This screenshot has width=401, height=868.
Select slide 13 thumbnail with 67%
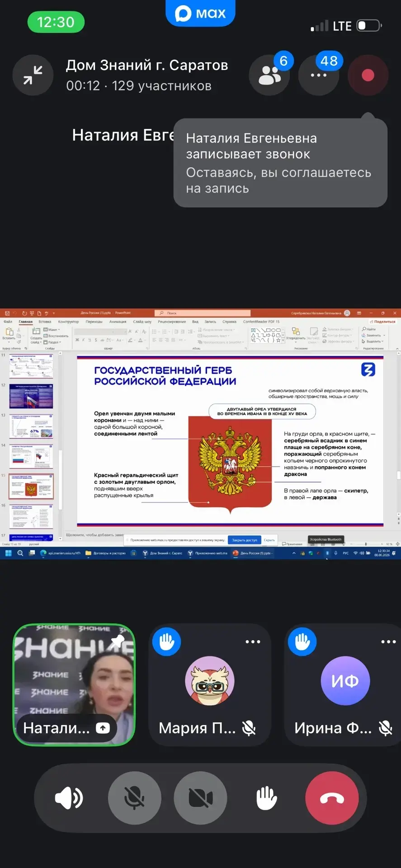point(31,426)
